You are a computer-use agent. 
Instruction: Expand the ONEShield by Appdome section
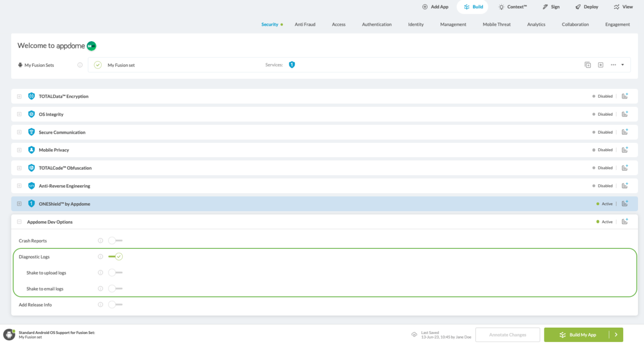(19, 204)
